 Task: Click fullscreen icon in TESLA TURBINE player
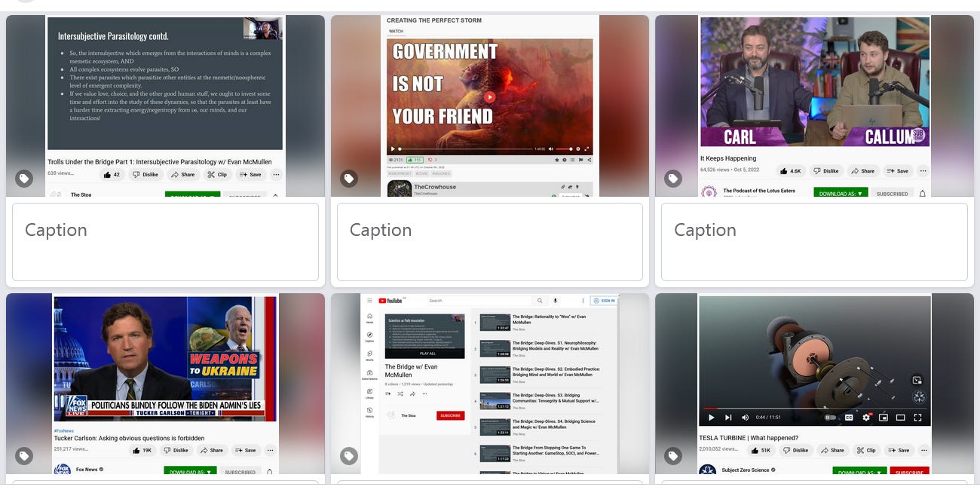(918, 418)
